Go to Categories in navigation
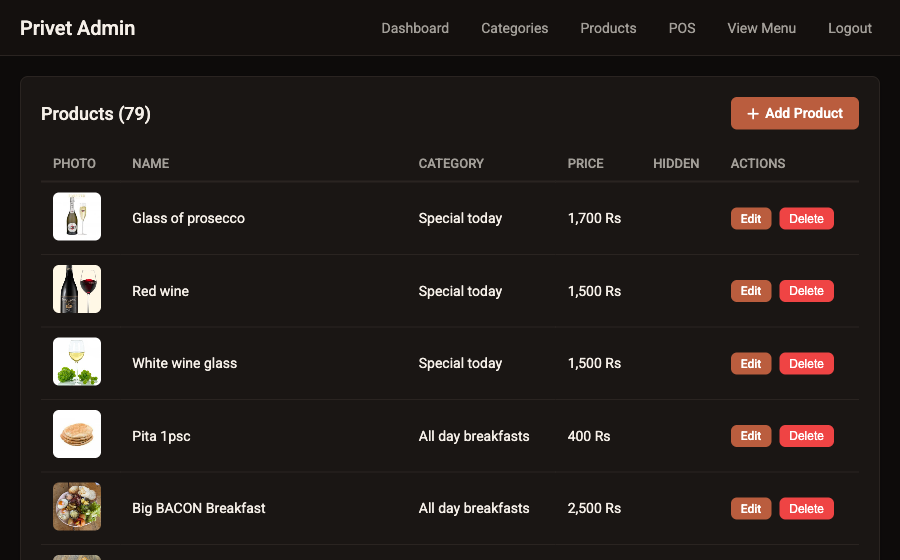 click(514, 28)
